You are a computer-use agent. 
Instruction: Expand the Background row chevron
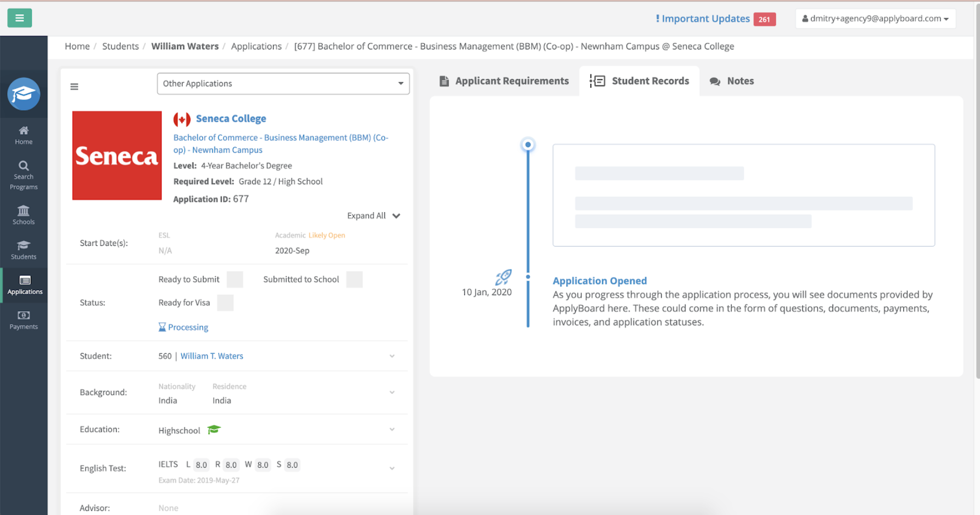tap(392, 392)
